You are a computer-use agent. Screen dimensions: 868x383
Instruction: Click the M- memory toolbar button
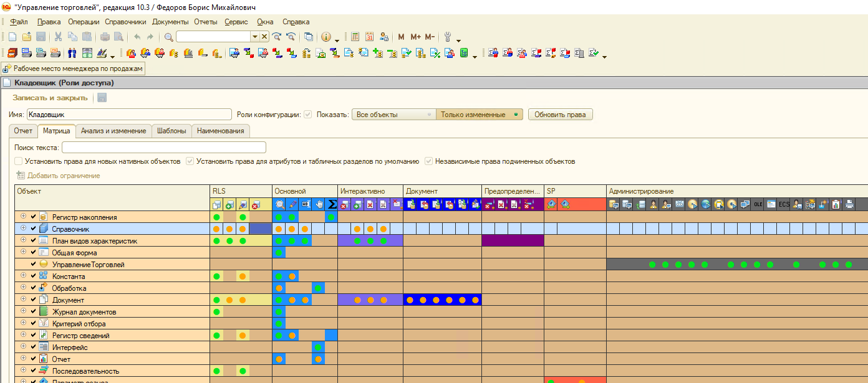[x=430, y=37]
